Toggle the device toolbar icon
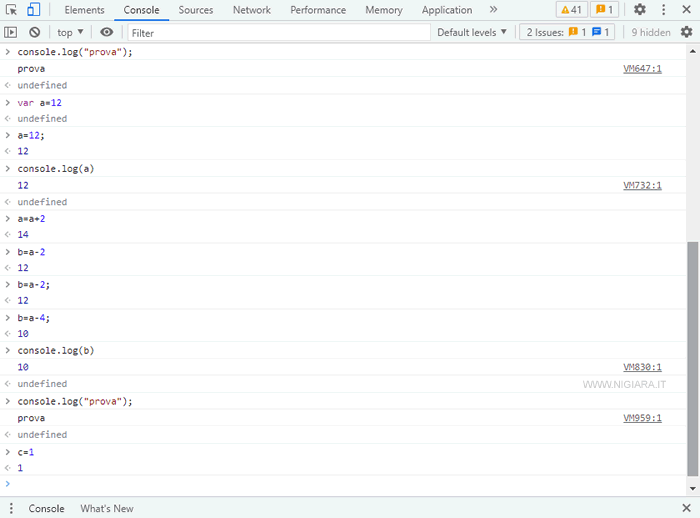Viewport: 700px width, 518px height. coord(33,10)
